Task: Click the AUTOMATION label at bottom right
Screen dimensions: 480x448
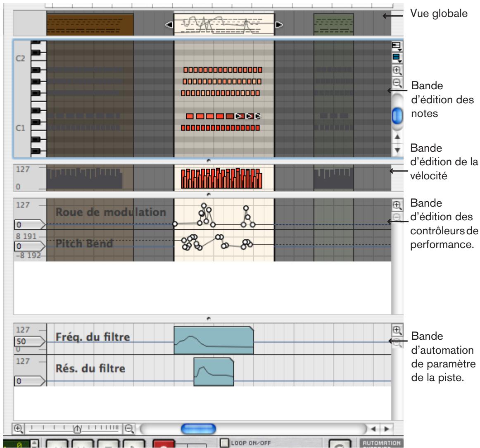Action: click(x=381, y=443)
